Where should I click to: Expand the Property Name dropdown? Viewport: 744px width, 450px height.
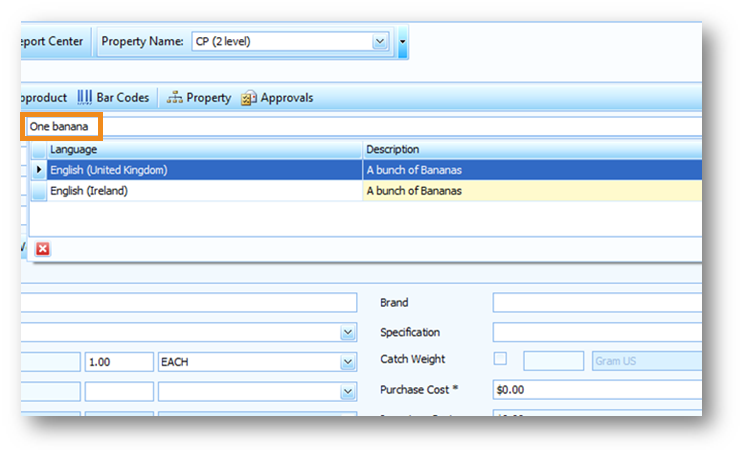click(379, 42)
